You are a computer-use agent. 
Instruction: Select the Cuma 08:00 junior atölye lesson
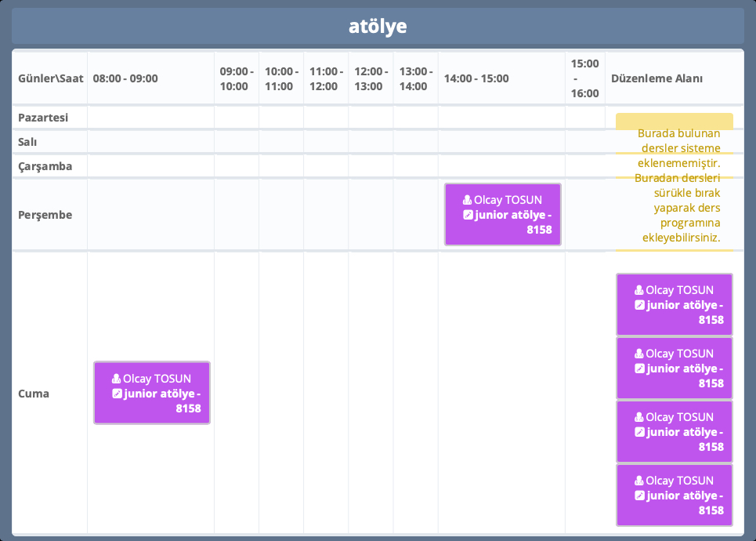152,393
